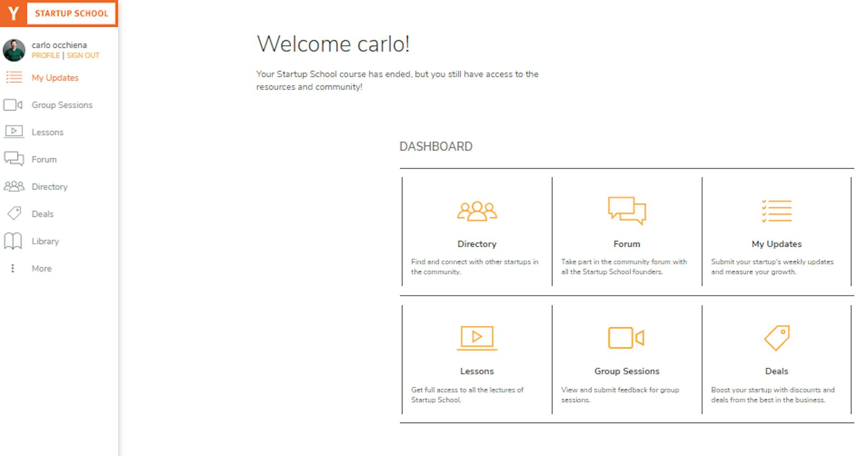
Task: Open the Directory dashboard card
Action: [x=477, y=232]
